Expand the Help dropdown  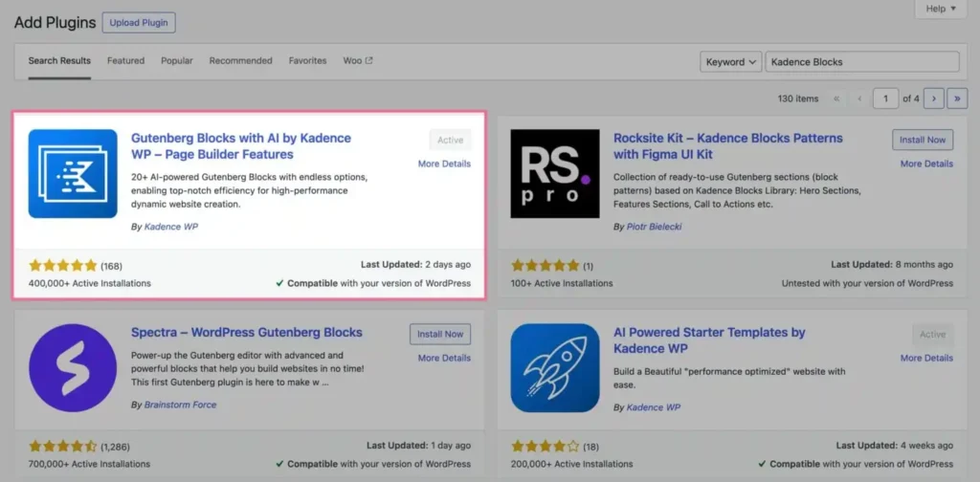pyautogui.click(x=941, y=10)
